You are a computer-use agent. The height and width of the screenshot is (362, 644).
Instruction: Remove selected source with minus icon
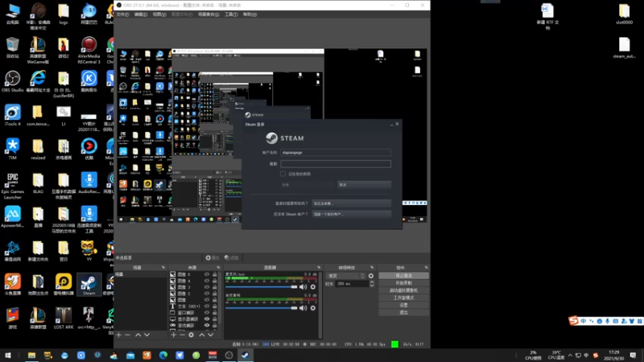[182, 335]
